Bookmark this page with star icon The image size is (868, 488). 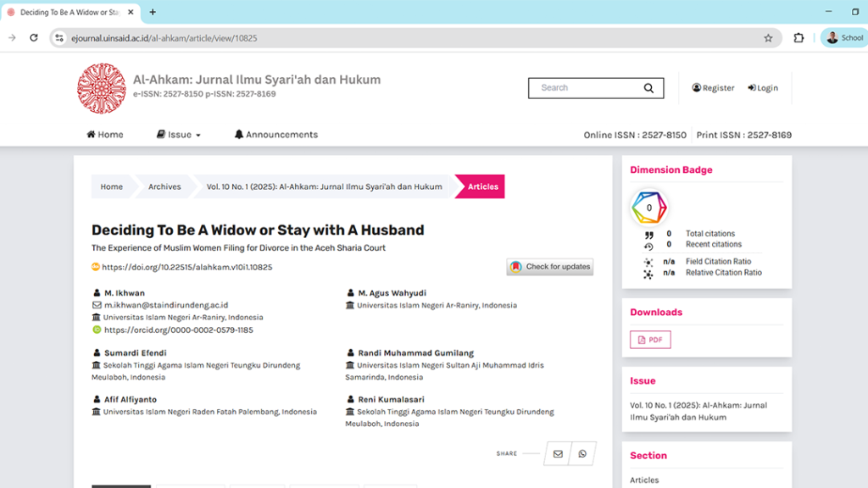tap(768, 38)
